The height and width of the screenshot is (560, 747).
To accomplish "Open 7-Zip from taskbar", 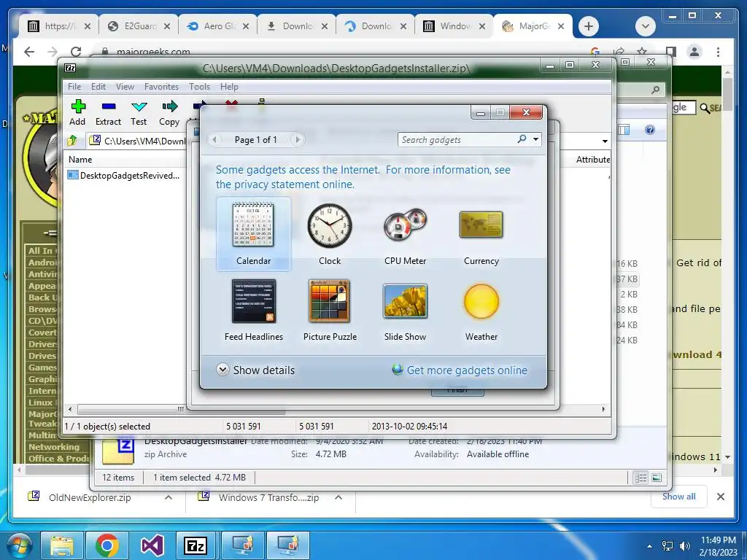I will (196, 545).
